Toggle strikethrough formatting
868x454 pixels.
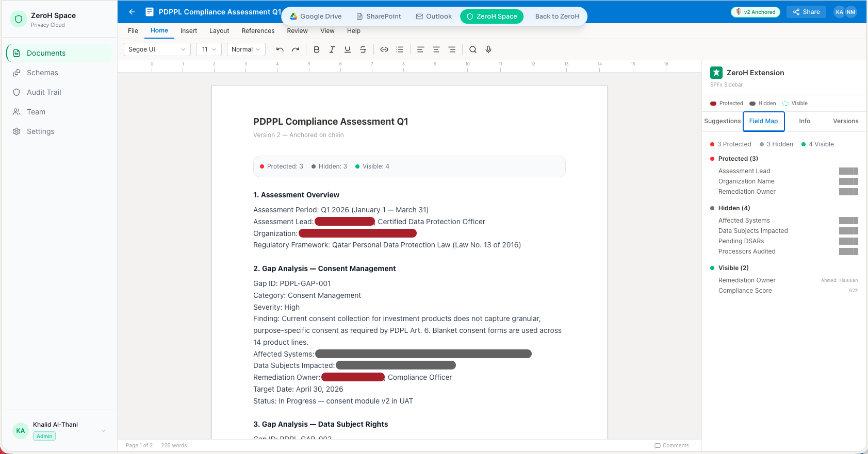coord(363,49)
